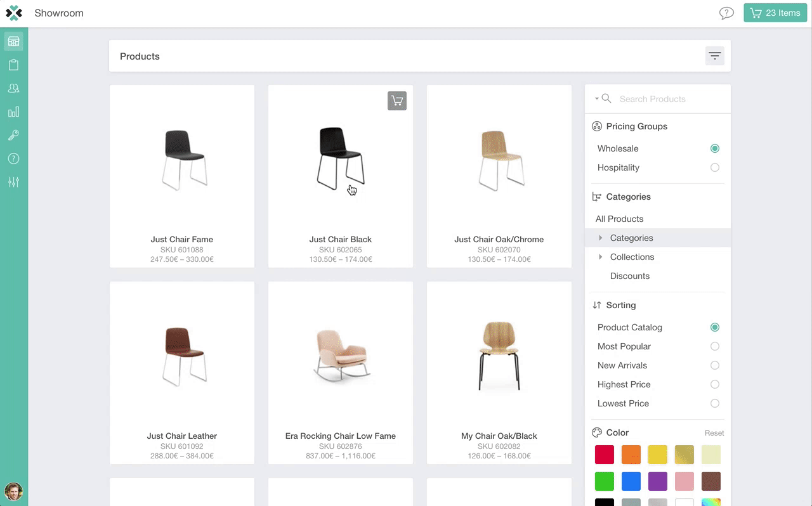
Task: Open the user profile avatar
Action: tap(13, 491)
